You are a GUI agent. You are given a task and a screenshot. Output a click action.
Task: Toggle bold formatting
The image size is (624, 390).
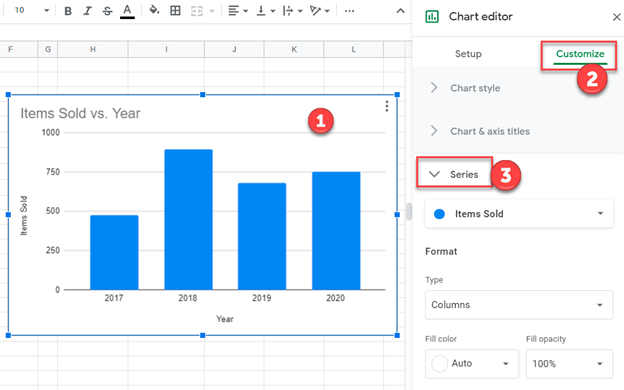68,11
